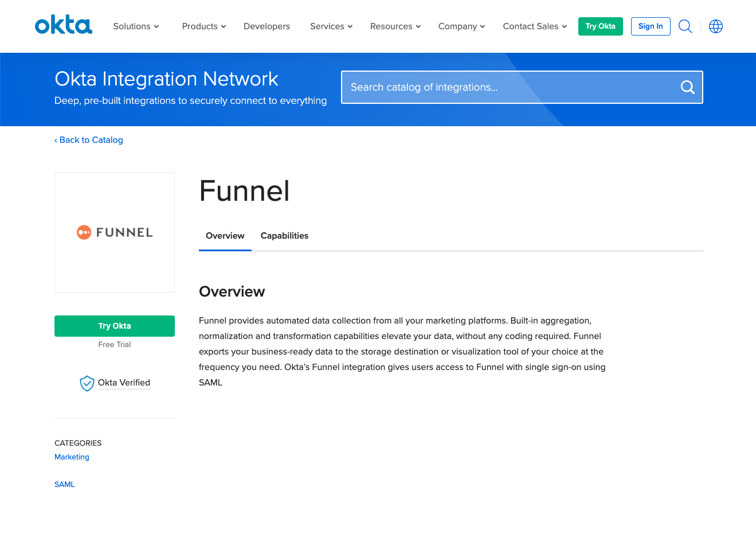Click the Okta logo in the header
Screen dimensions: 756x557
[x=63, y=25]
